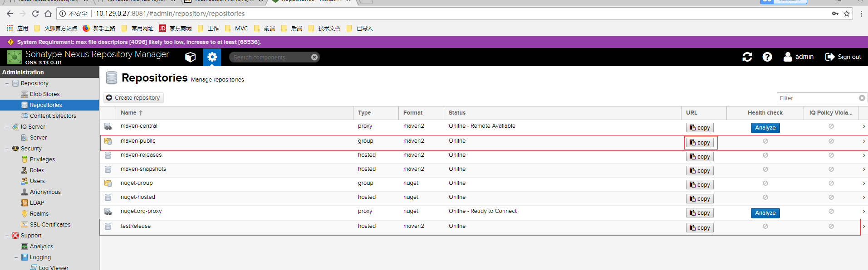Open Blob Stores in sidebar
Viewport: 868px width, 270px height.
coord(44,94)
